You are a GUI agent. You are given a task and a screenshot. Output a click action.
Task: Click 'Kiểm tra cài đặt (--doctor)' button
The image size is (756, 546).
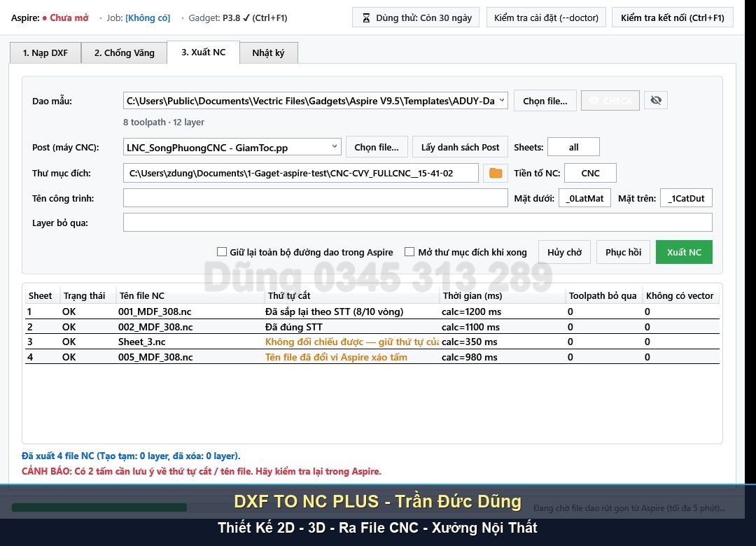pyautogui.click(x=546, y=17)
